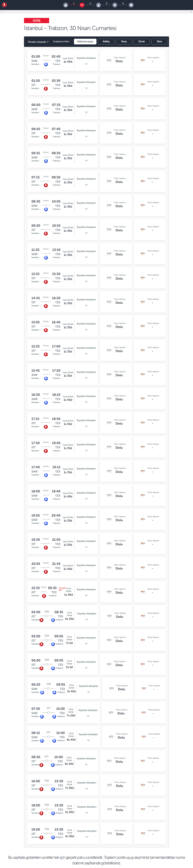Sort flights by Kalkış time

pyautogui.click(x=106, y=41)
